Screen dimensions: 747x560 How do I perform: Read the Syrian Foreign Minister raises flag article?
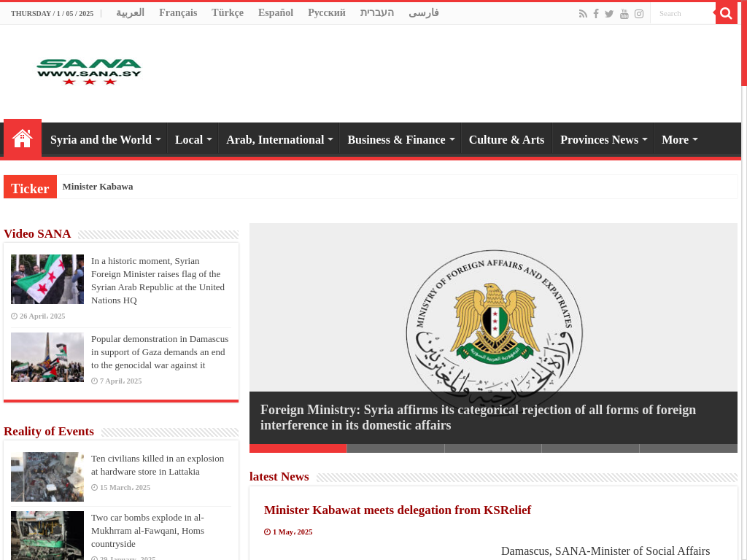click(x=158, y=281)
